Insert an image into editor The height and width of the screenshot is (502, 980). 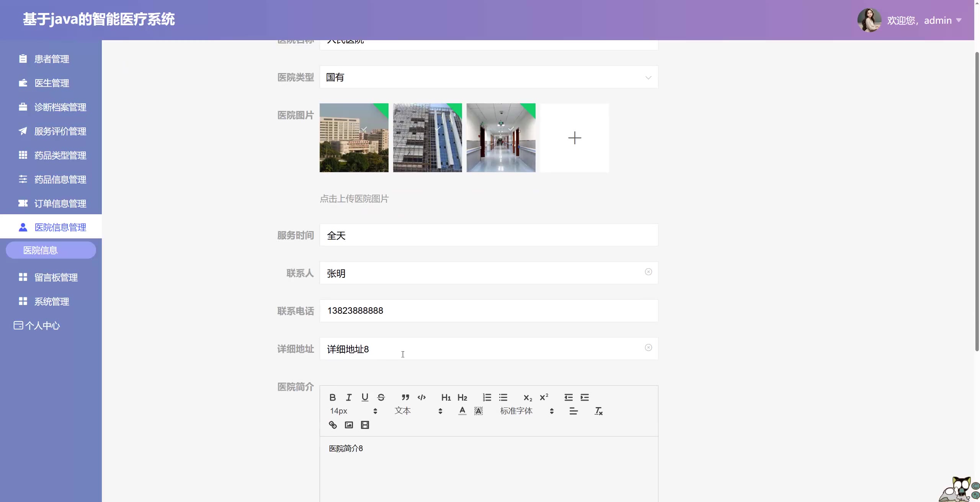(x=349, y=425)
